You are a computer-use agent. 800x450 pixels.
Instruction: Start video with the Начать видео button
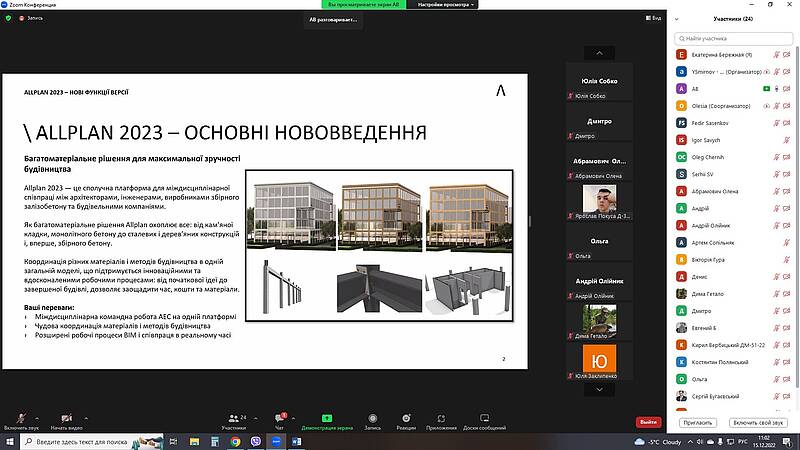pos(66,421)
